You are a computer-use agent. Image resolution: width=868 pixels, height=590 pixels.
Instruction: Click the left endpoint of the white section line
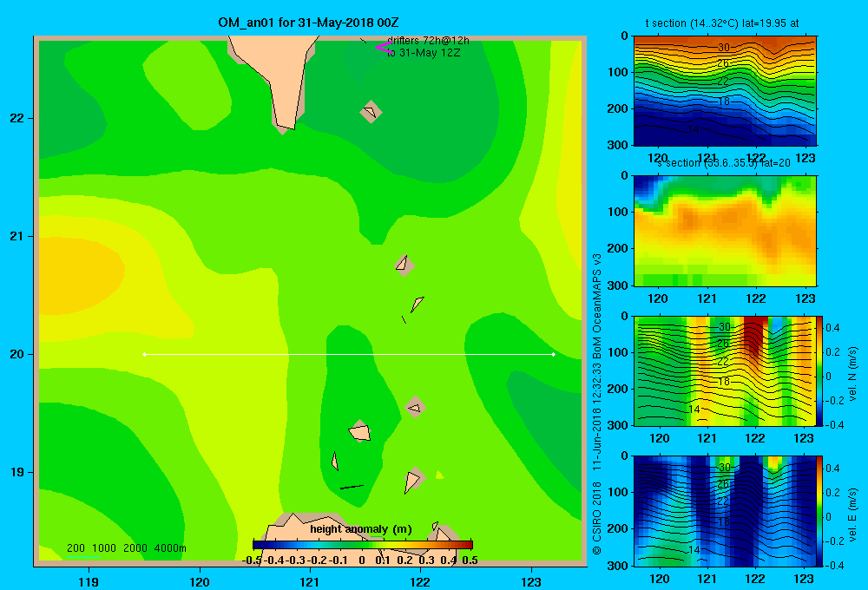click(144, 354)
